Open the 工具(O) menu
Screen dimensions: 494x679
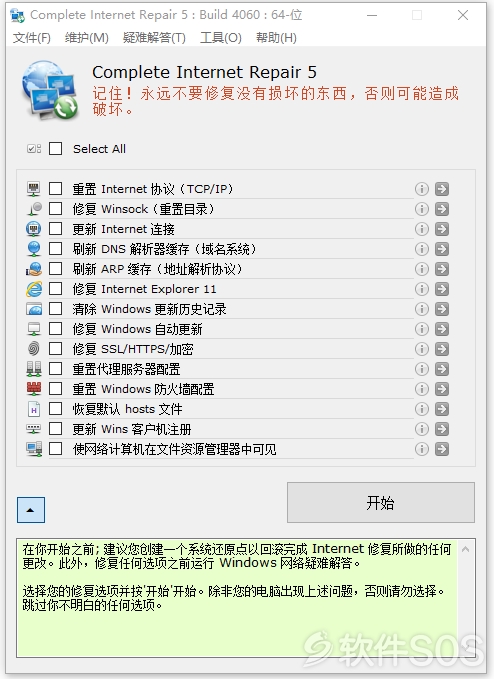tap(221, 38)
